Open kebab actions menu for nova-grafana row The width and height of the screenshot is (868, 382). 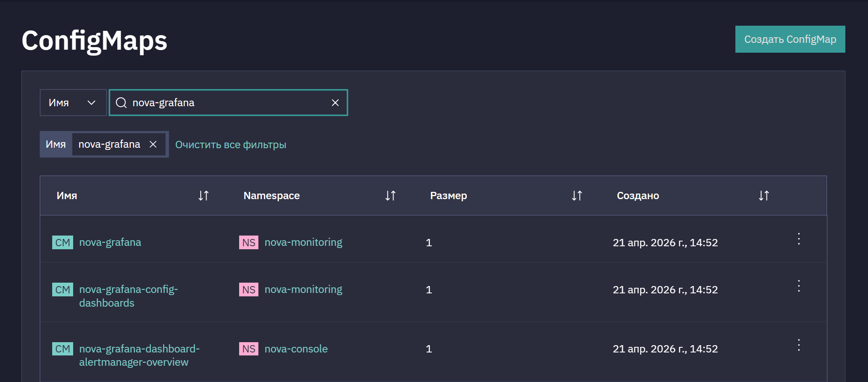(x=799, y=239)
